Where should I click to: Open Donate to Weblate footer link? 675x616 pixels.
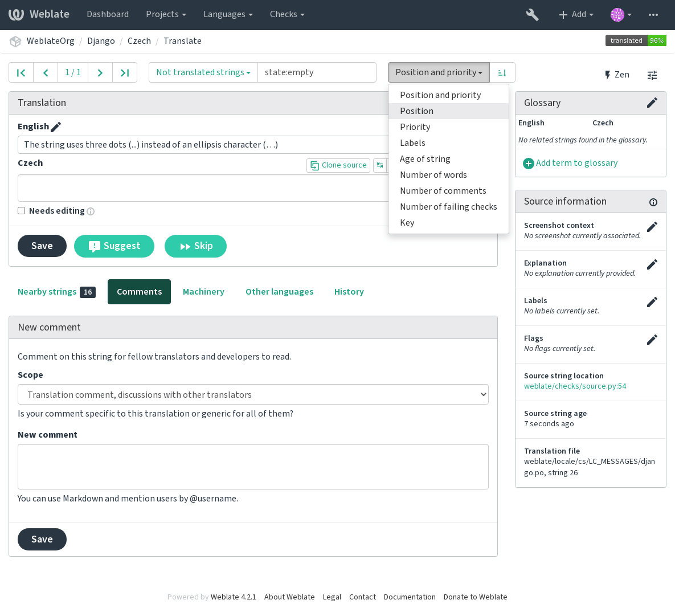coord(475,597)
